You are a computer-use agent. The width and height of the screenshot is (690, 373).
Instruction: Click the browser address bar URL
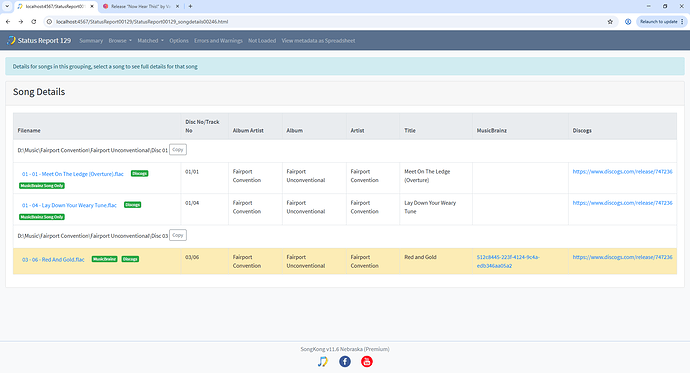(x=142, y=22)
